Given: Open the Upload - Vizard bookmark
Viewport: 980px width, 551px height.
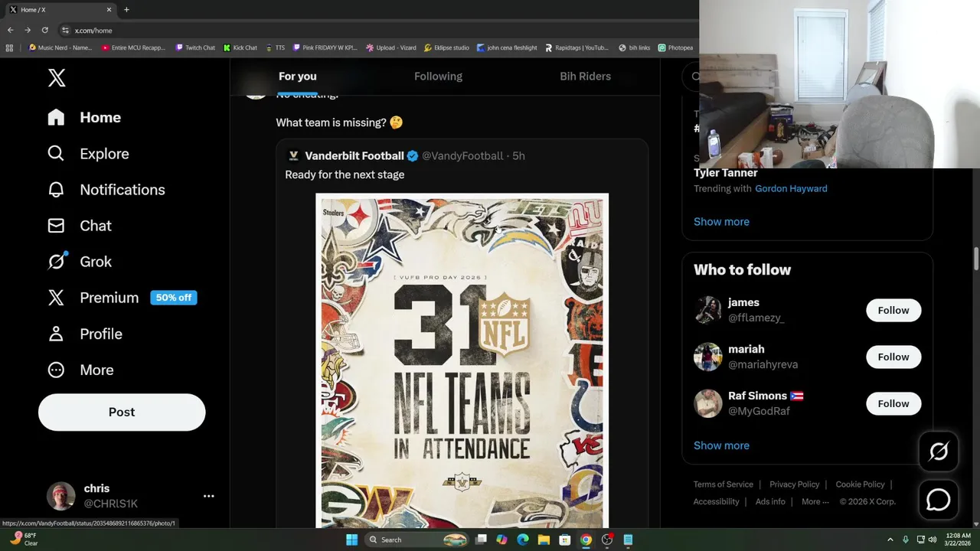Looking at the screenshot, I should click(391, 47).
